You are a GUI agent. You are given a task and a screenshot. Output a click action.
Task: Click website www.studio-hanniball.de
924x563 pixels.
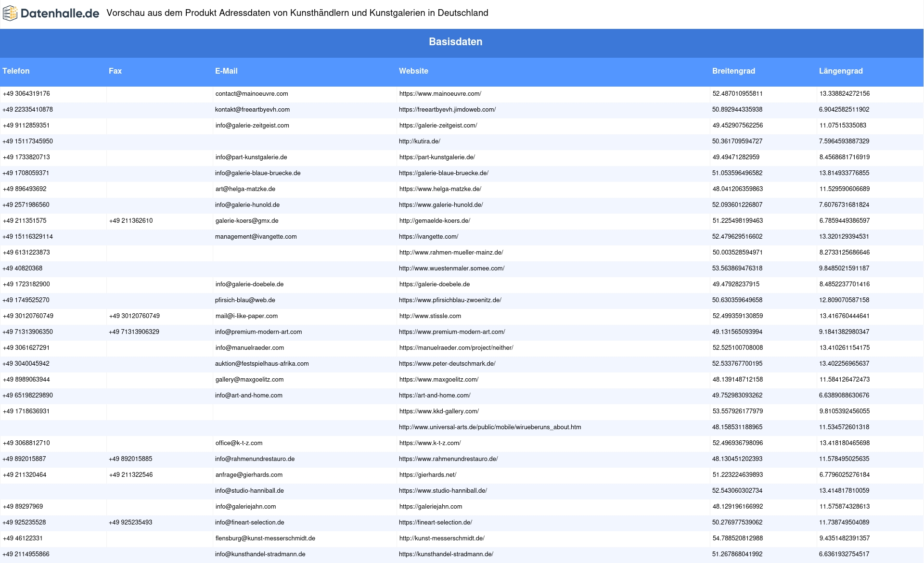pos(443,491)
